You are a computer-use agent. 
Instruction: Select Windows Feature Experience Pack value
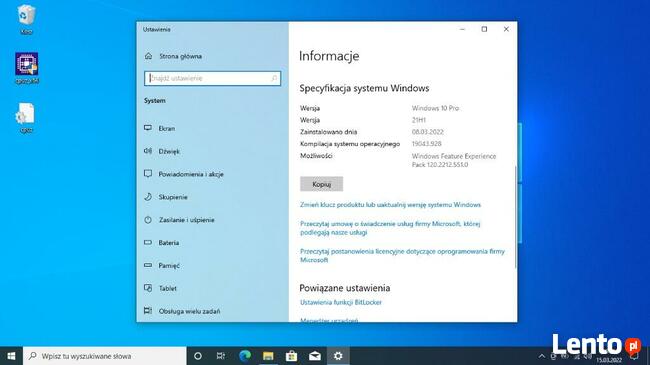(454, 161)
